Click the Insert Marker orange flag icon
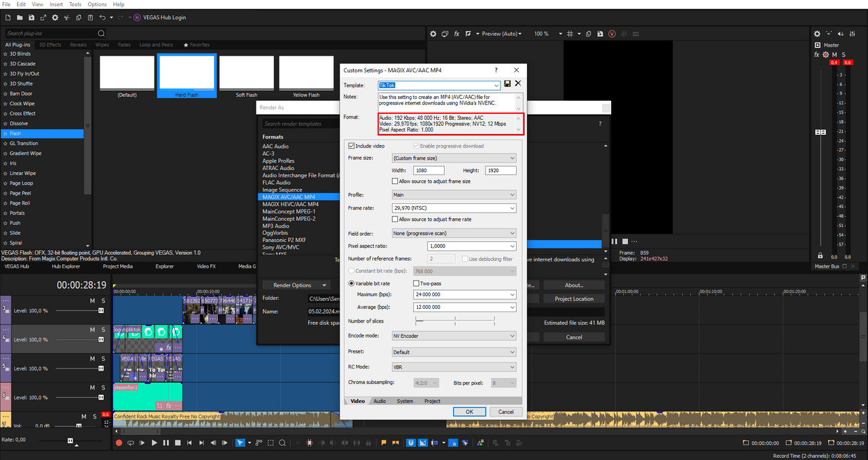The width and height of the screenshot is (868, 460). coord(384,442)
